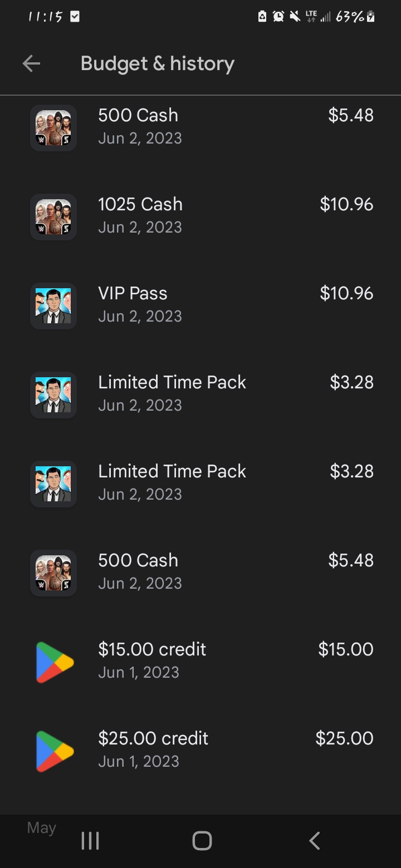
Task: Tap the Google Play icon beside $15.00 credit
Action: pos(55,662)
